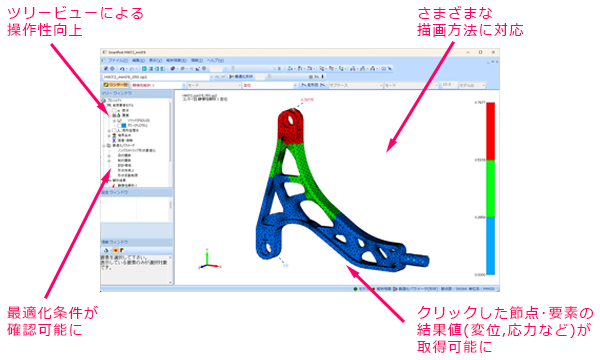Click the microphone-like icon in the second toolbar row
600x360 pixels.
(323, 77)
